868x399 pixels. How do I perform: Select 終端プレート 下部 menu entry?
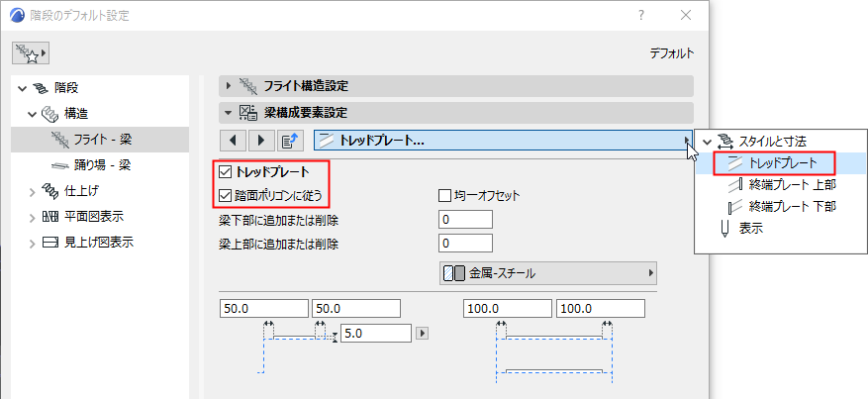click(792, 207)
